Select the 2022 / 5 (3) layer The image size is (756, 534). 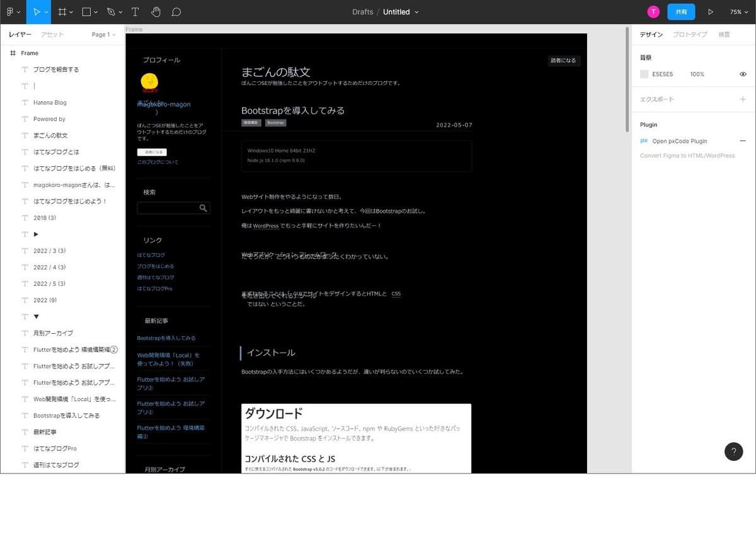pyautogui.click(x=63, y=283)
